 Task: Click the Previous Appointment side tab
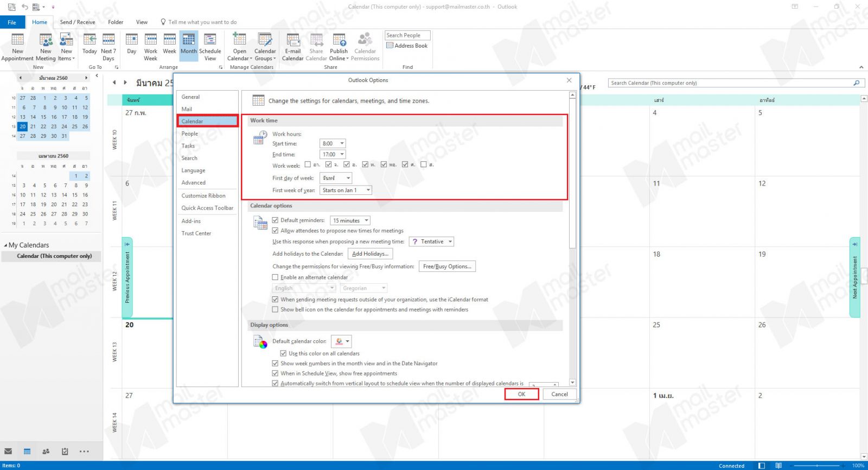click(127, 277)
